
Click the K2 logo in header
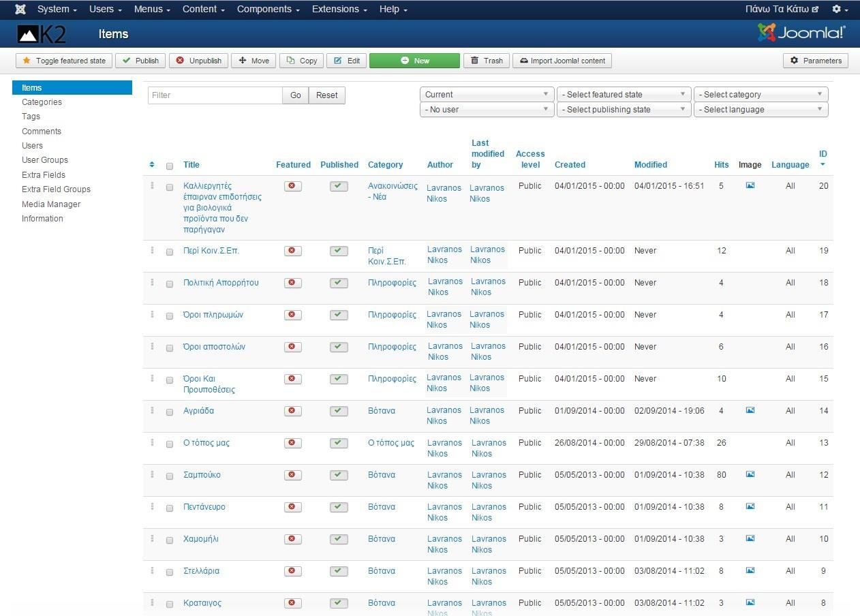click(42, 34)
